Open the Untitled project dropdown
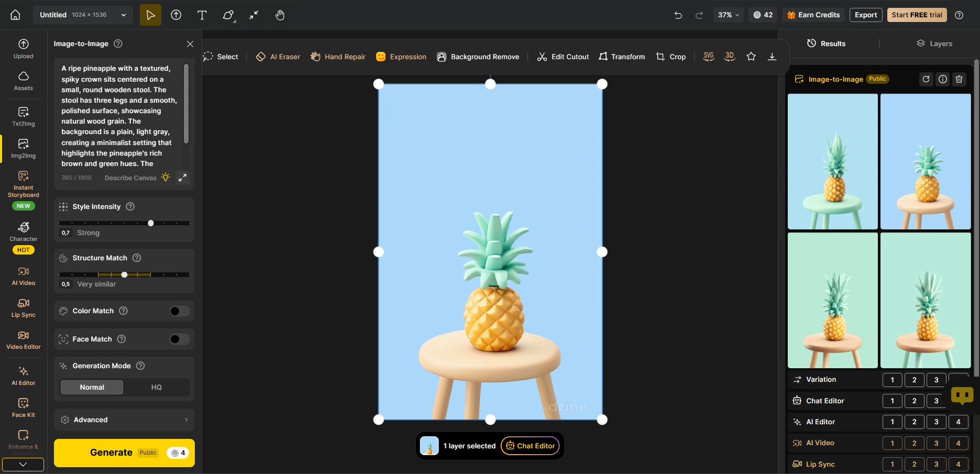Image resolution: width=980 pixels, height=474 pixels. [83, 15]
